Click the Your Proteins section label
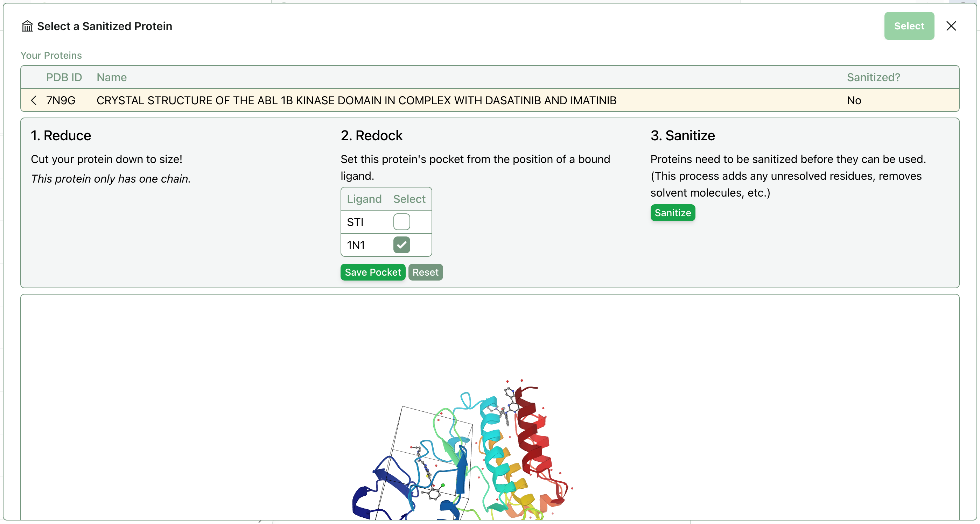Viewport: 980px width, 524px height. pos(51,55)
